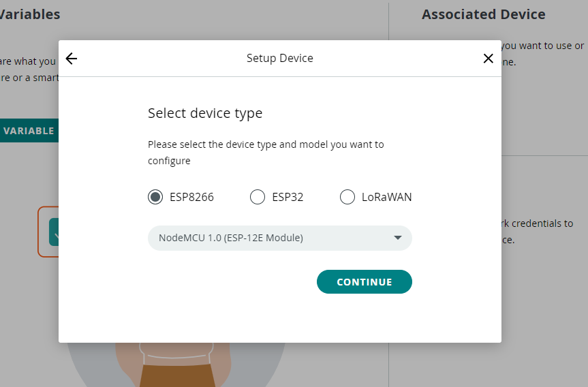Screen dimensions: 588x387
Task: Click the ESP8266 text label
Action: [x=191, y=198]
